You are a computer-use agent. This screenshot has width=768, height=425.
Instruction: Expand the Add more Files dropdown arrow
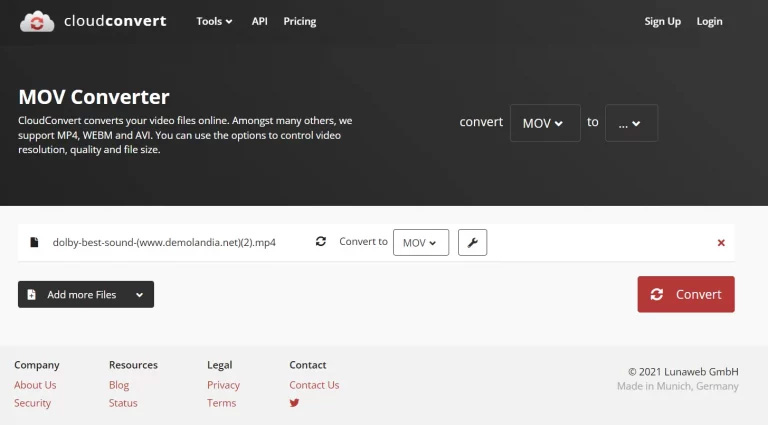139,295
